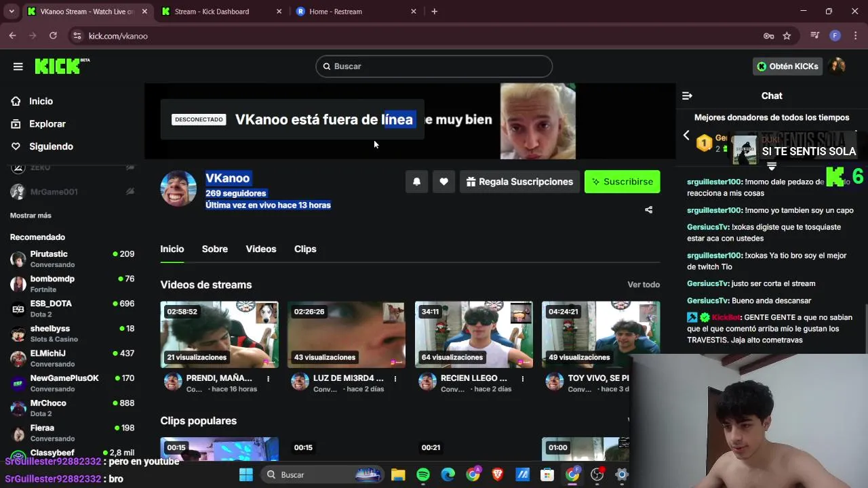Open the 02:26:26 stream video thumbnail
The height and width of the screenshot is (488, 868).
click(346, 334)
